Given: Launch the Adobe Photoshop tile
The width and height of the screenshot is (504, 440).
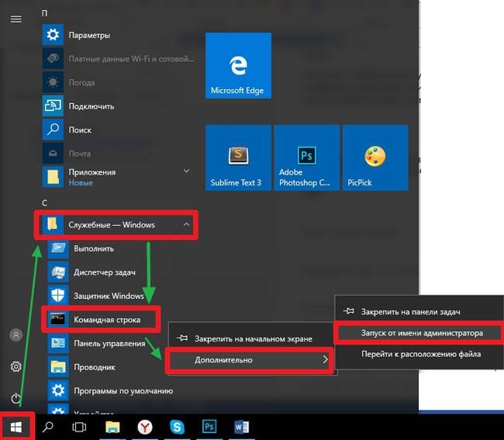Looking at the screenshot, I should [306, 158].
